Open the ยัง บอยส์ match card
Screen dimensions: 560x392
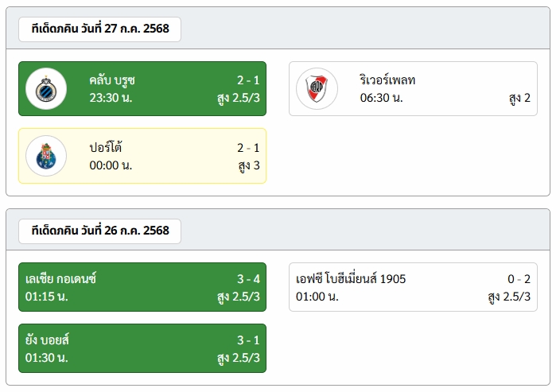(x=142, y=348)
